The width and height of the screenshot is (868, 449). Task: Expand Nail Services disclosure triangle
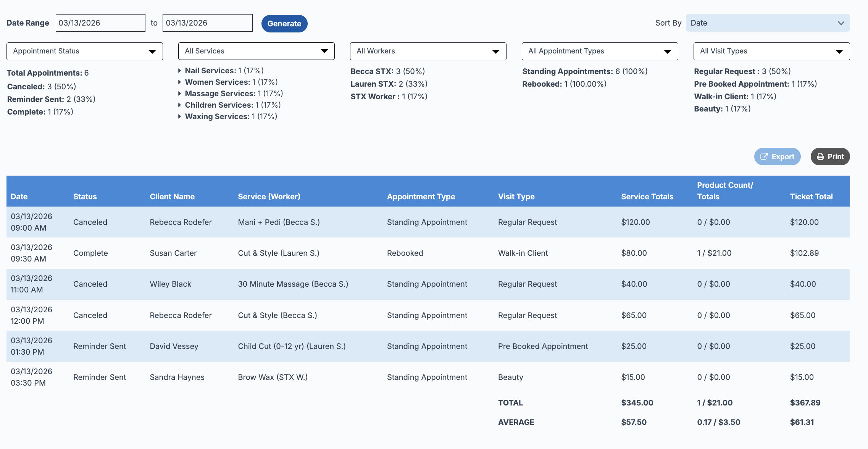tap(179, 71)
